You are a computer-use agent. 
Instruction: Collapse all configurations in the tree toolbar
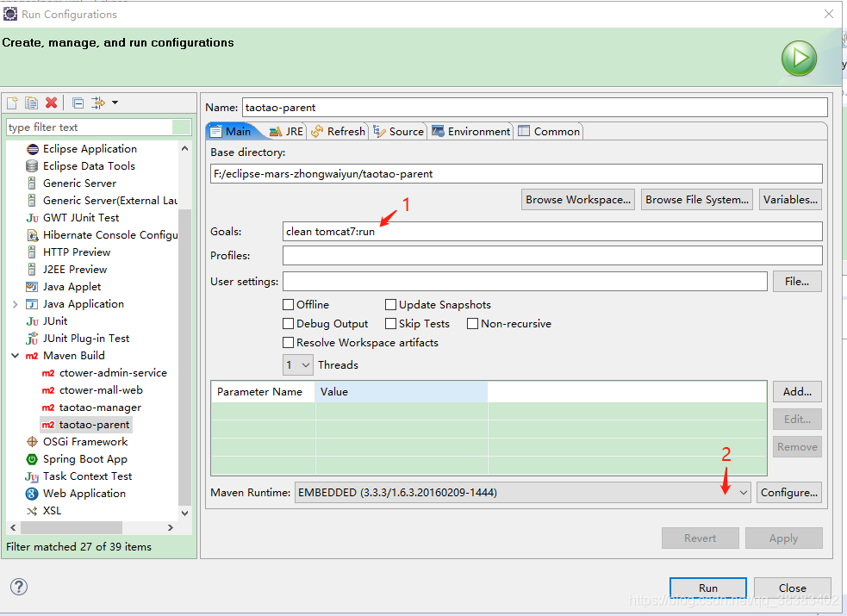point(78,103)
